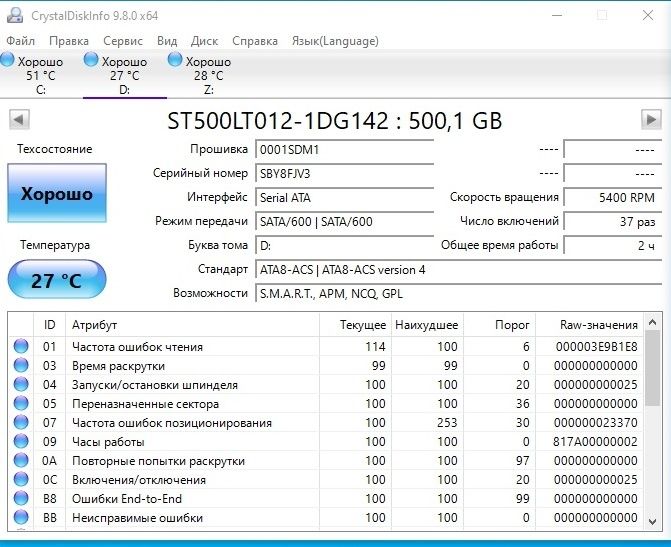This screenshot has width=671, height=547.
Task: Click the firmware field 0001SDM1
Action: click(344, 150)
